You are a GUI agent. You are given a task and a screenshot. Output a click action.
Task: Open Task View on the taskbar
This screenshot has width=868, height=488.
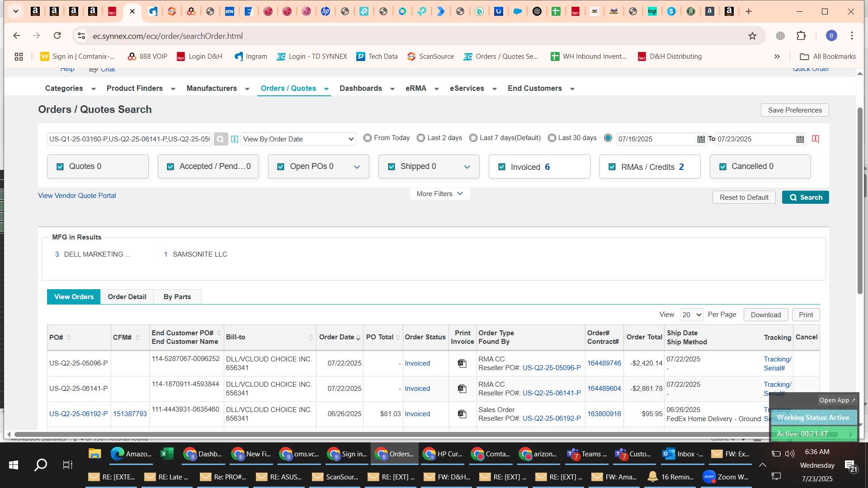pos(68,465)
